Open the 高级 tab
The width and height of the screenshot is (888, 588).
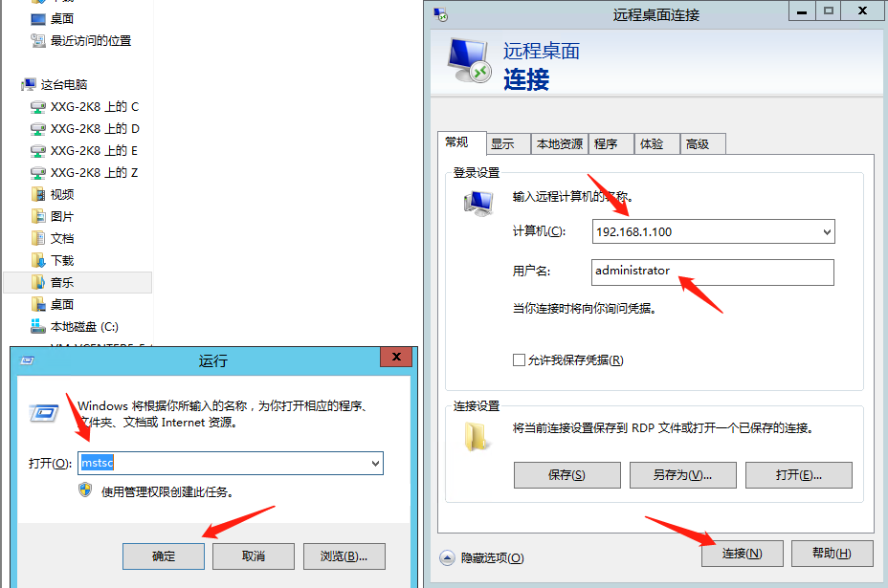click(x=702, y=144)
